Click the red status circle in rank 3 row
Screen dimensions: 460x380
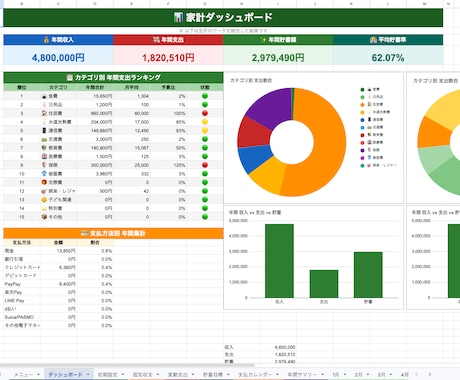pos(205,113)
